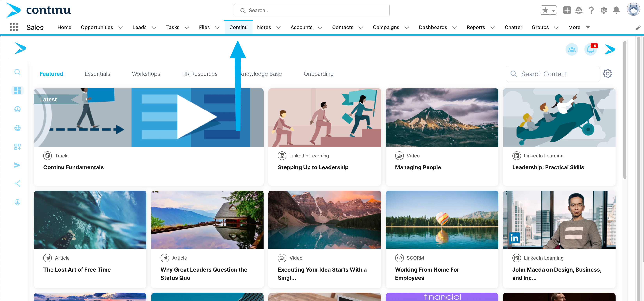Open the App Launcher grid icon
The image size is (644, 301).
coord(14,27)
